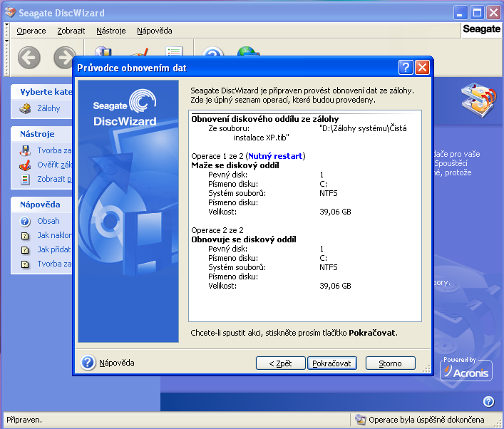Click the Zobrazit protokol list icon
Image resolution: width=504 pixels, height=429 pixels.
click(x=25, y=179)
